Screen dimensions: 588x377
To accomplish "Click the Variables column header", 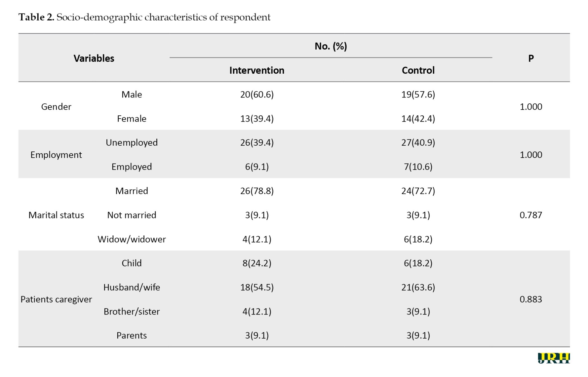I will [94, 58].
